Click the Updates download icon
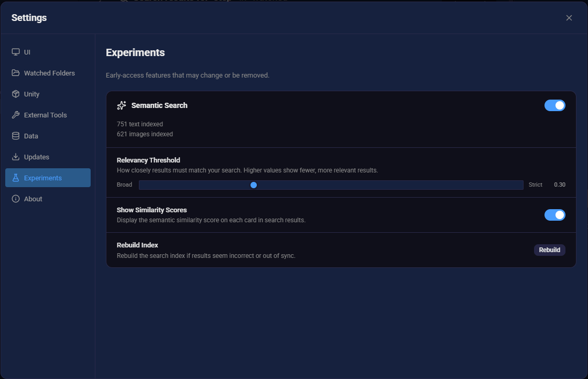 pos(15,157)
